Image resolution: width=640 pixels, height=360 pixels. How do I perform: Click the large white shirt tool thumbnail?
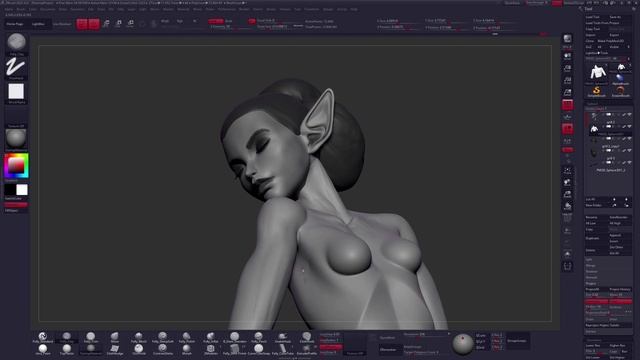pos(597,73)
